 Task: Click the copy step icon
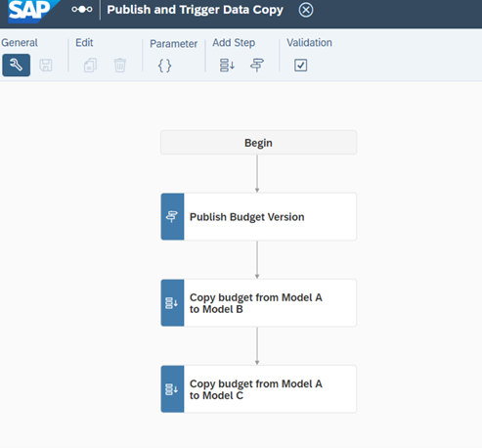pyautogui.click(x=90, y=66)
